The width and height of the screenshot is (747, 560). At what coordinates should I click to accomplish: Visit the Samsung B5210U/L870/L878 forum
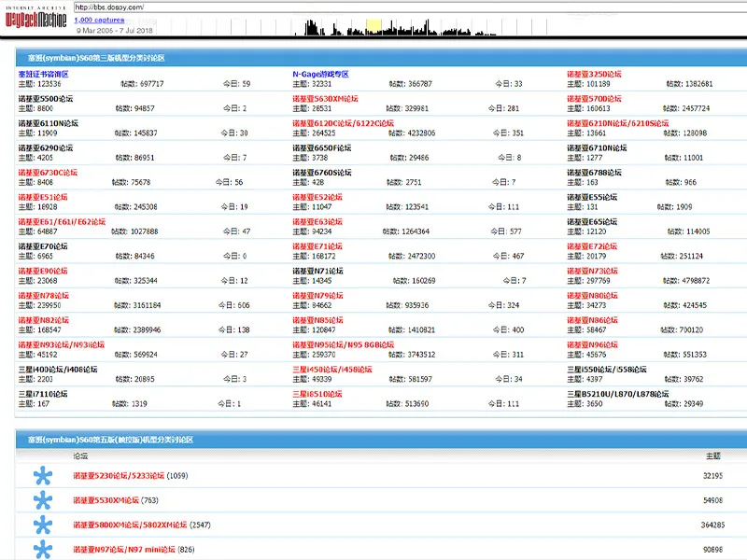(x=618, y=394)
